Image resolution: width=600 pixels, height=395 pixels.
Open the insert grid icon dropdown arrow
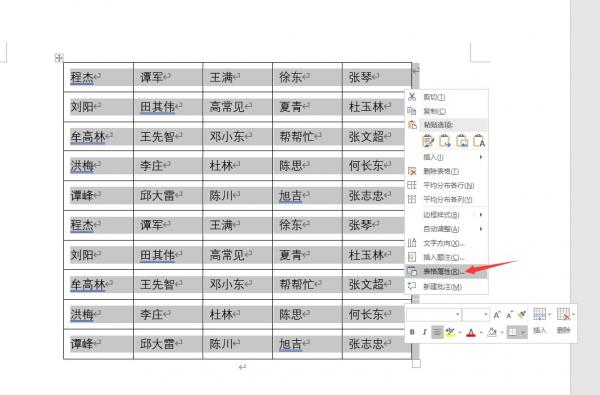[x=549, y=314]
